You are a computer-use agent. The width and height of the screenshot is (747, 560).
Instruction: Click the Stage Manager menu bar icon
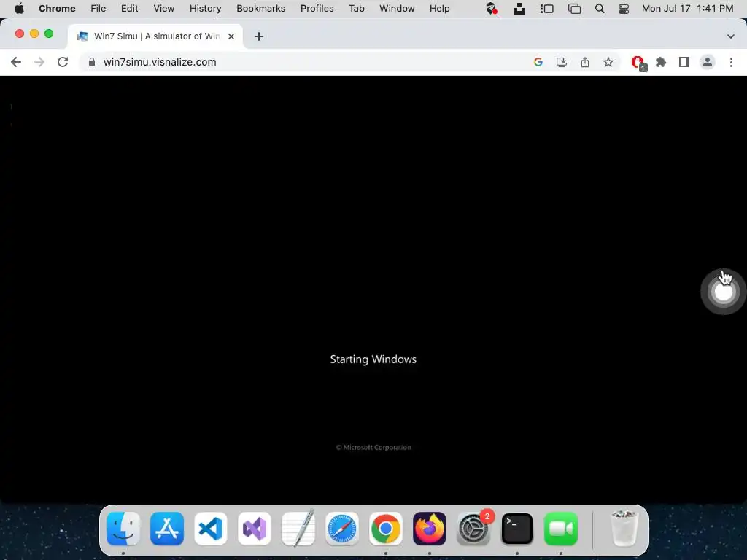[547, 9]
